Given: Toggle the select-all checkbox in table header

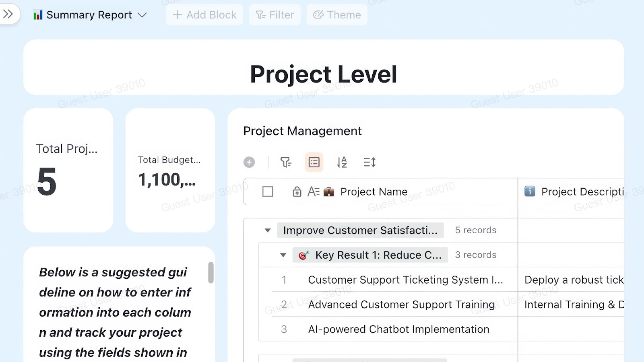Looking at the screenshot, I should tap(268, 192).
